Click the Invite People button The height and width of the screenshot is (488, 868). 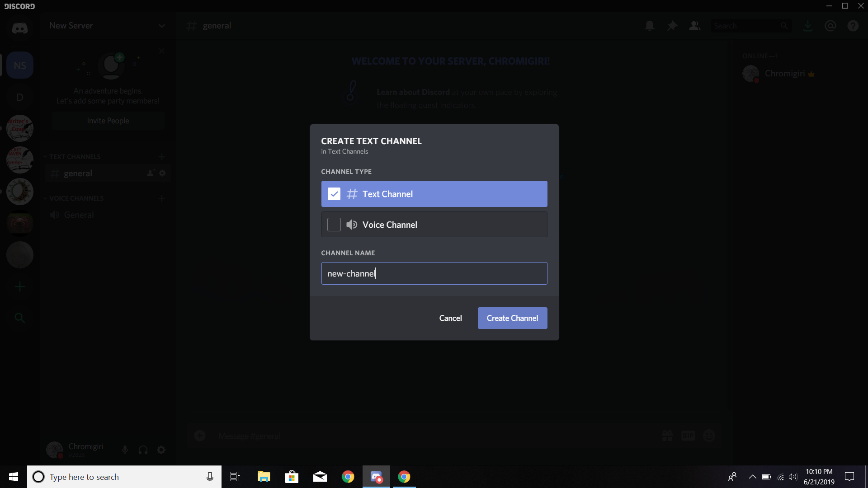pyautogui.click(x=108, y=120)
